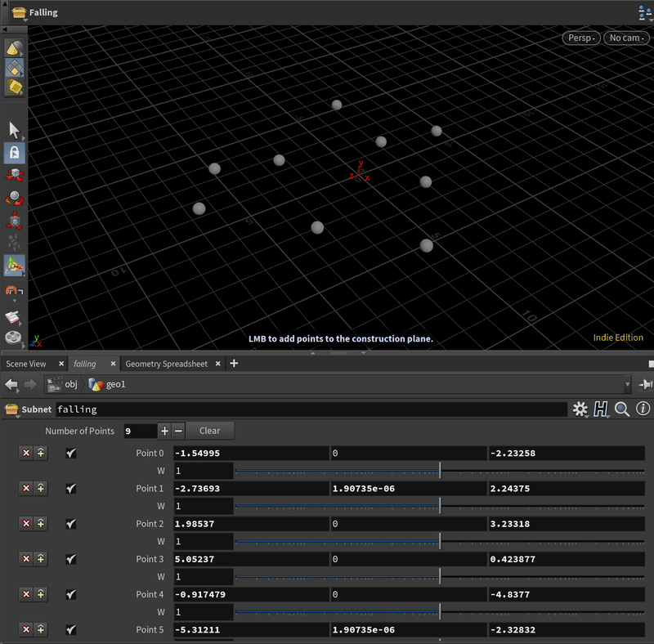
Task: Click the operator icon at viewport top-right
Action: (x=644, y=12)
